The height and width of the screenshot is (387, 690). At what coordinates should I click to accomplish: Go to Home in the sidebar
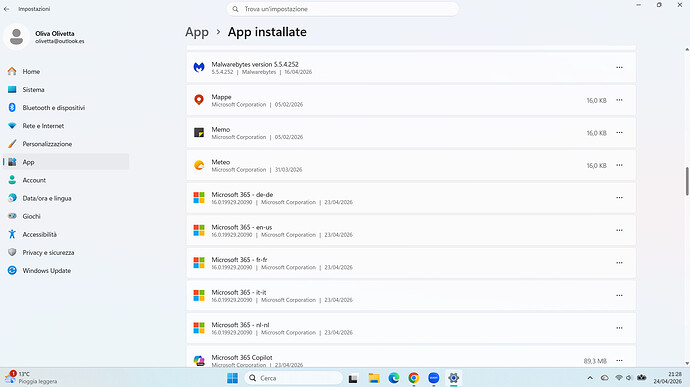pos(66,71)
